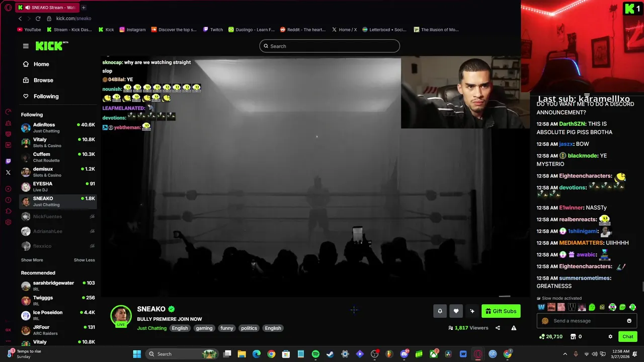Click username summersometimes in chat
The image size is (644, 362).
click(585, 278)
